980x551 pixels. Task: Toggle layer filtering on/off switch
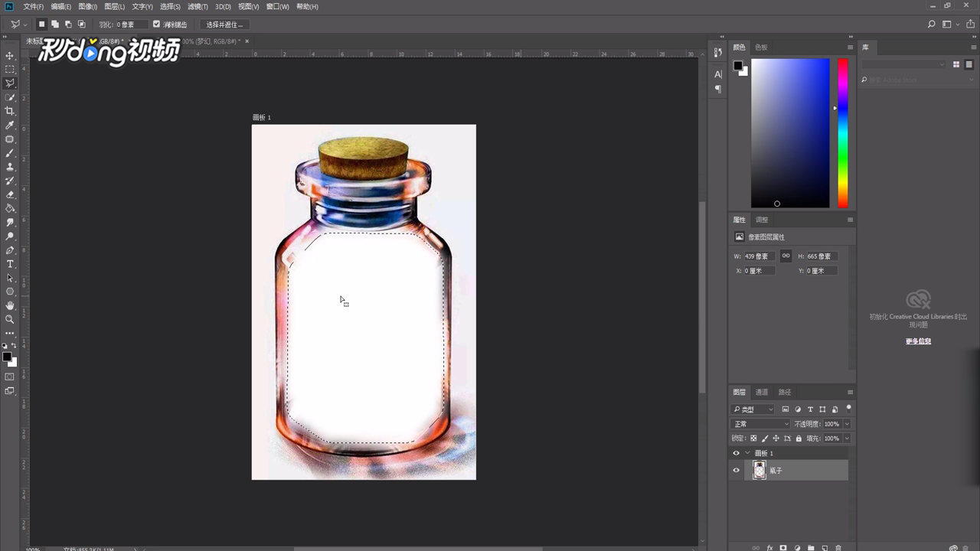pyautogui.click(x=849, y=408)
